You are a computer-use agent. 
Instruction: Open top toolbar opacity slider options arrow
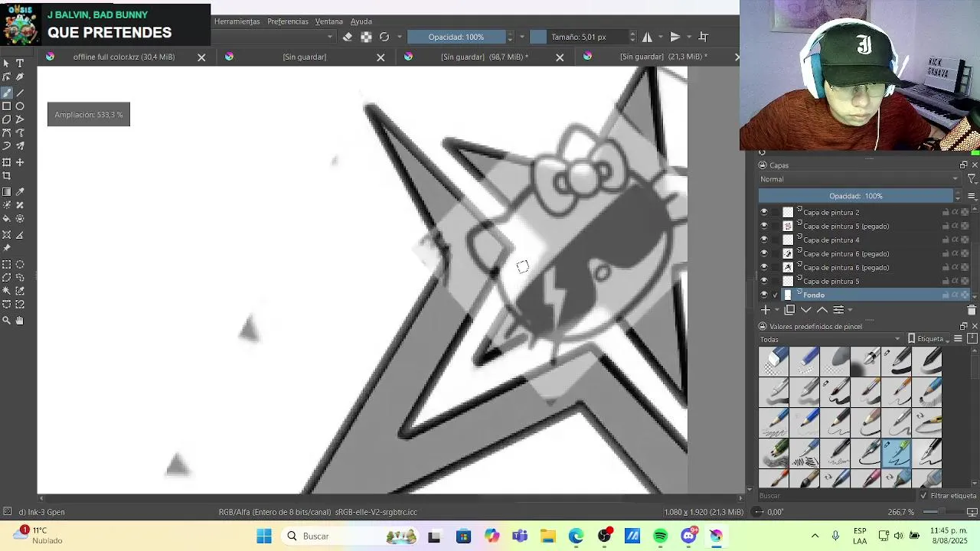click(x=522, y=37)
